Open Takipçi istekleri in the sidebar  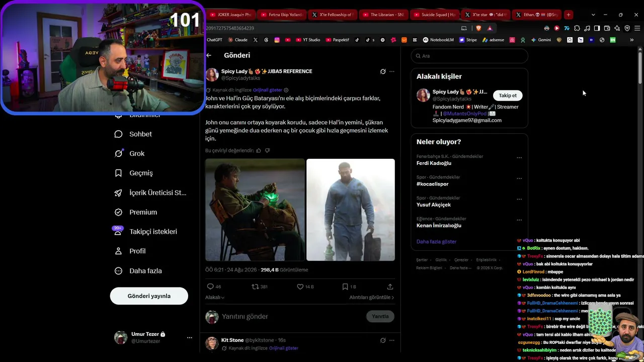(x=145, y=232)
